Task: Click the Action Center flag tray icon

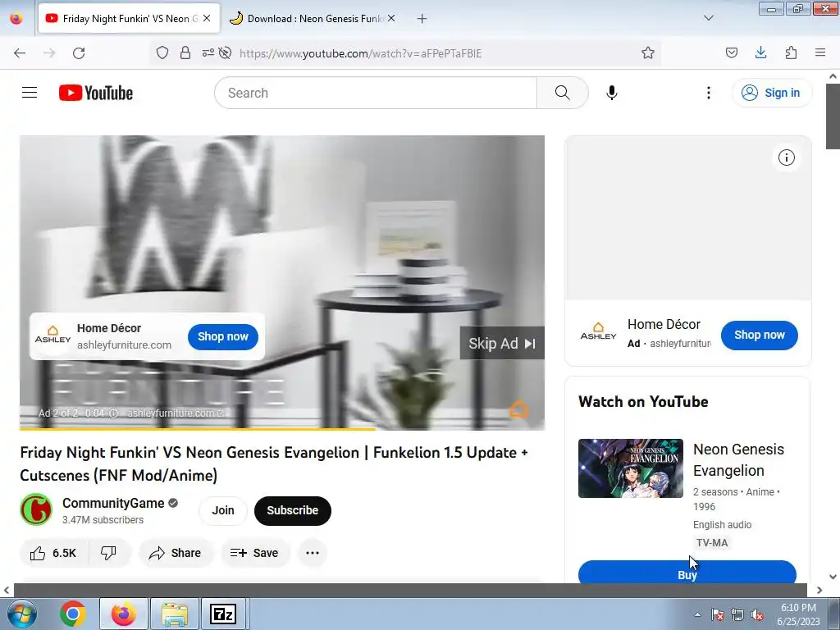Action: (717, 615)
